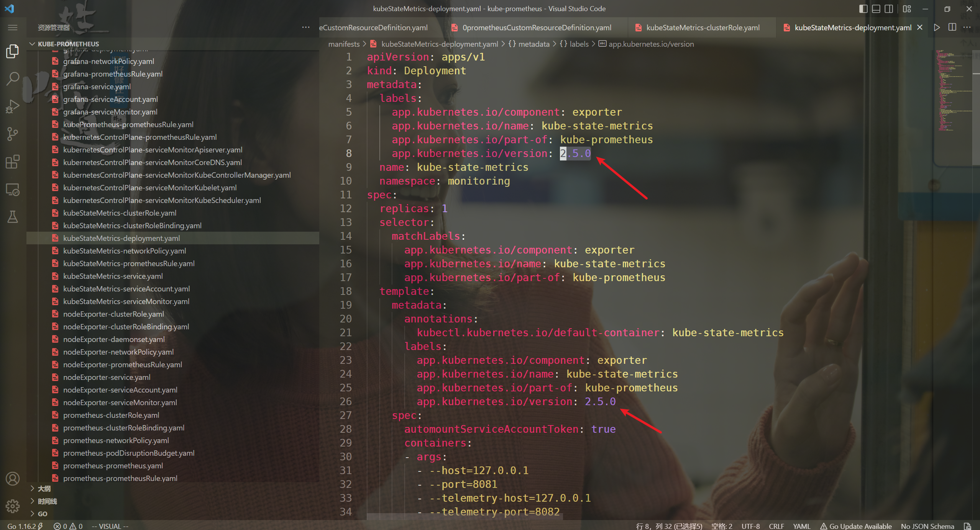980x530 pixels.
Task: Open the Source Control view
Action: [x=13, y=134]
